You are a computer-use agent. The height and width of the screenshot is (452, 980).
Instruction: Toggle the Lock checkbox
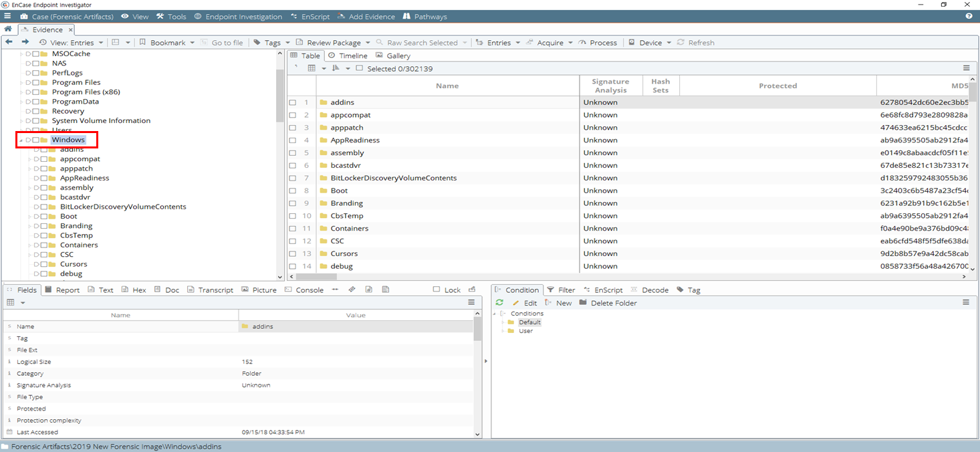click(x=437, y=290)
